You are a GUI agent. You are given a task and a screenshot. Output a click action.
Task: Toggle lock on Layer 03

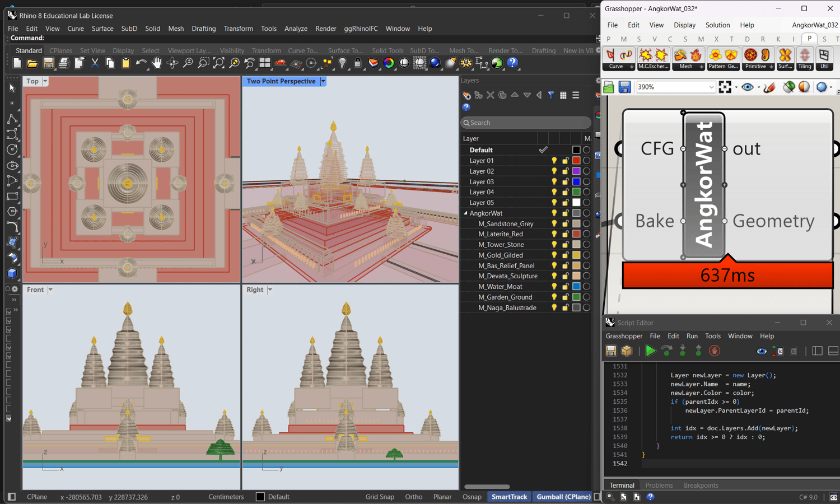coord(565,182)
